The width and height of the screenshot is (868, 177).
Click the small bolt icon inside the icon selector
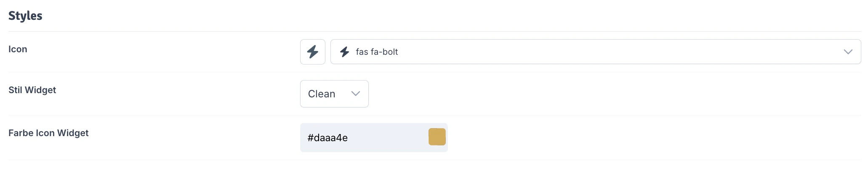(x=345, y=52)
